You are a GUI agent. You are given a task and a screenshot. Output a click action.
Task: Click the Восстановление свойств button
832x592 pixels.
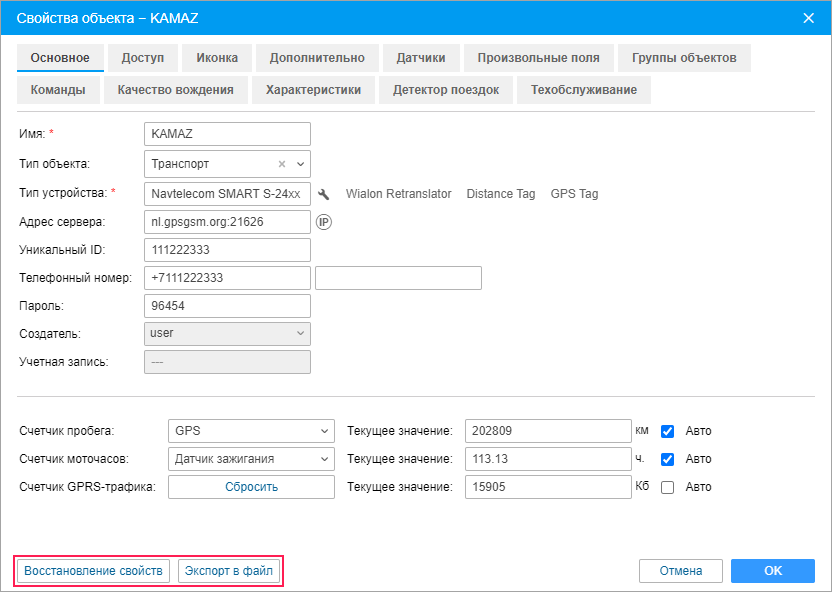[93, 571]
